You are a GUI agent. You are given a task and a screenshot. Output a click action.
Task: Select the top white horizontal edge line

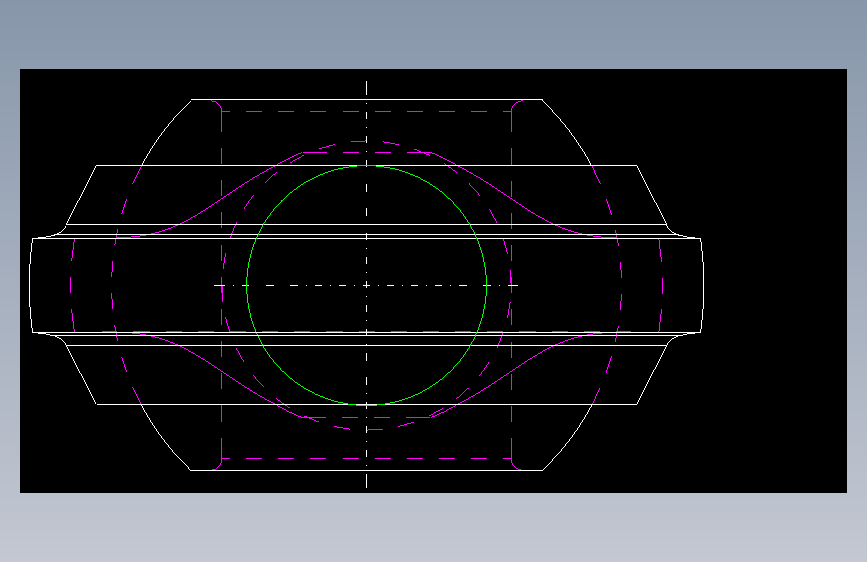[x=366, y=100]
